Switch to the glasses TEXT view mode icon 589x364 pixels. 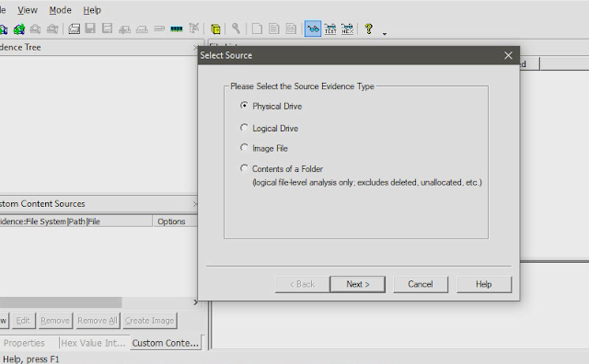tap(330, 28)
